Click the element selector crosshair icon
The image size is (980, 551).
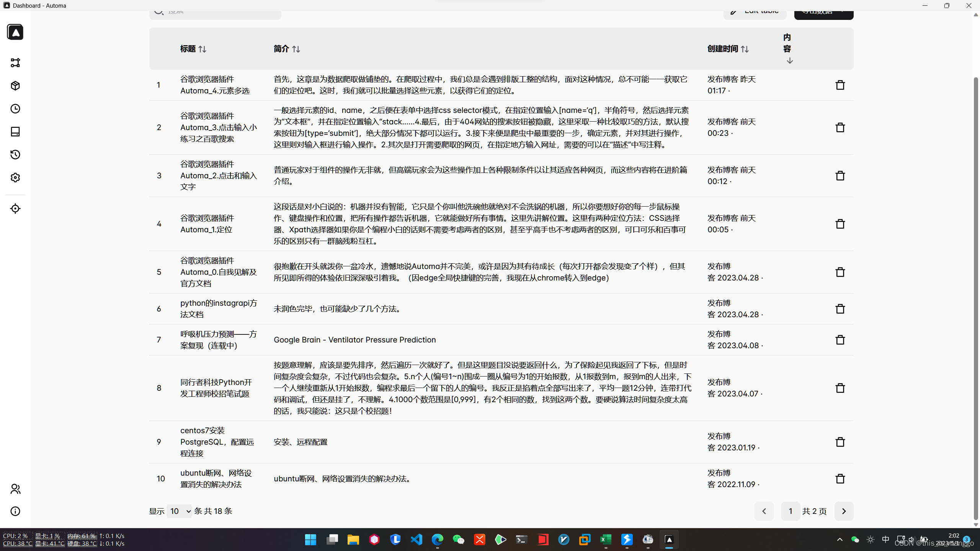point(15,209)
